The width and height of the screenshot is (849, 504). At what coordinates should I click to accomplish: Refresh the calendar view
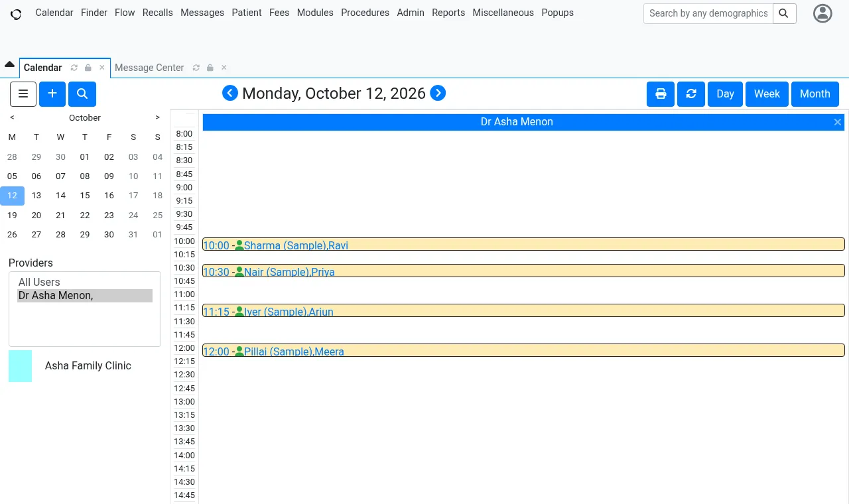pyautogui.click(x=691, y=94)
